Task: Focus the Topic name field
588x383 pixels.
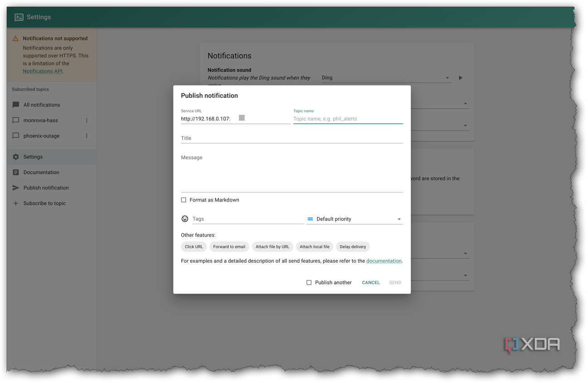Action: (x=348, y=119)
